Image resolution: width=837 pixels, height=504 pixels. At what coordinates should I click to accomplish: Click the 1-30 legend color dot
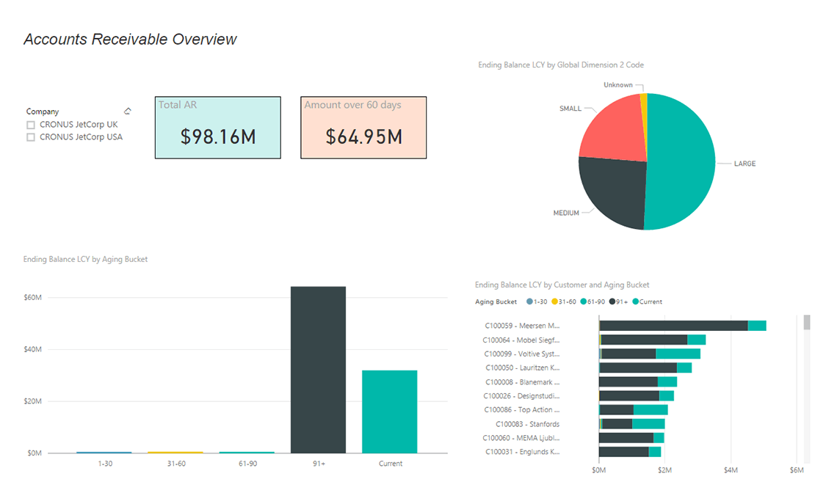[x=529, y=302]
